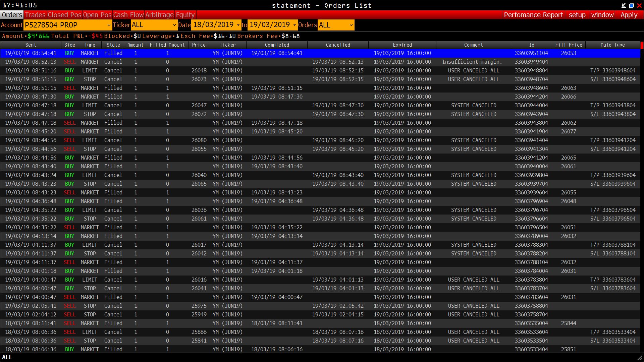Sort by the Type column header
Viewport: 644px width, 362px height.
(90, 45)
